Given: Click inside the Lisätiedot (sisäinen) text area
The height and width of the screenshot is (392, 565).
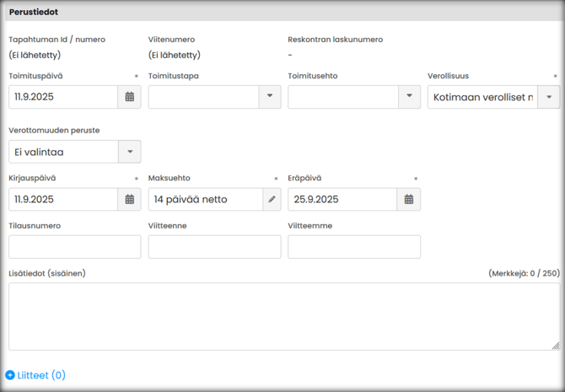Looking at the screenshot, I should coord(283,316).
